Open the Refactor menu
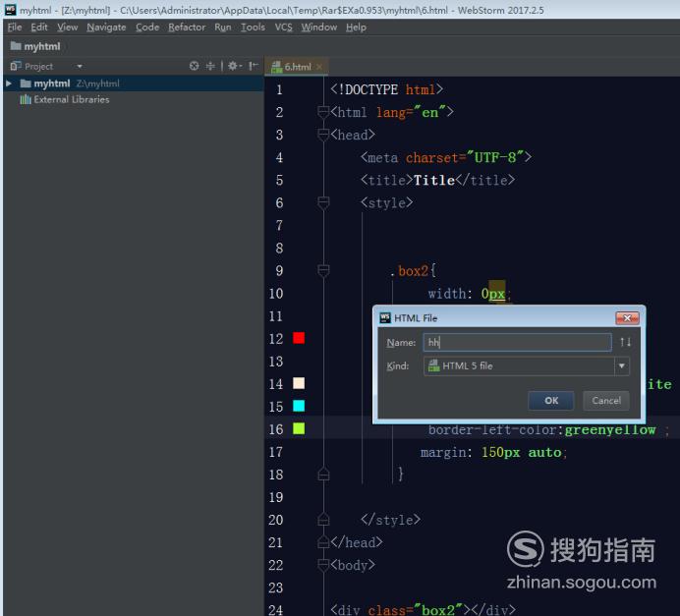Screen dimensions: 680x616 coord(187,28)
